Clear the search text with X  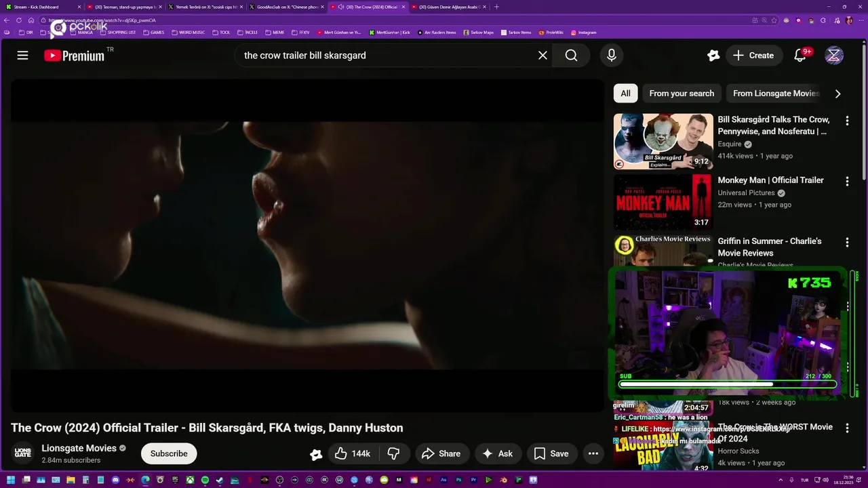(542, 56)
